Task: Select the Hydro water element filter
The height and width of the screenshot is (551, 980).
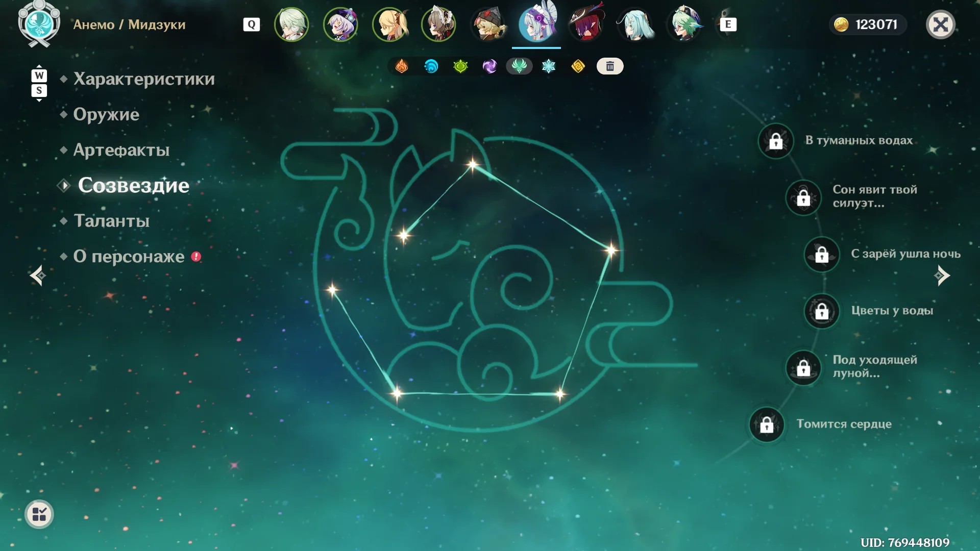Action: pyautogui.click(x=431, y=66)
